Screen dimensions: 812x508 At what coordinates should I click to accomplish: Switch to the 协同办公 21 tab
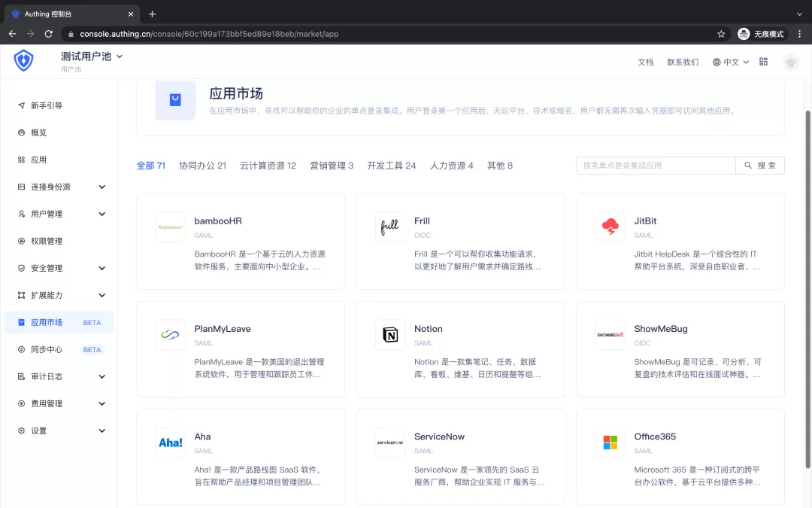[x=202, y=166]
